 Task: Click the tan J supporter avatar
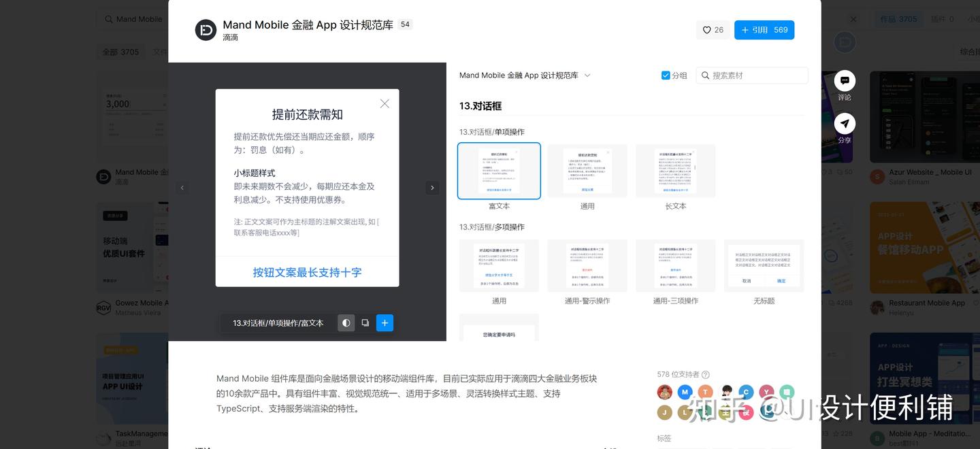pos(665,412)
